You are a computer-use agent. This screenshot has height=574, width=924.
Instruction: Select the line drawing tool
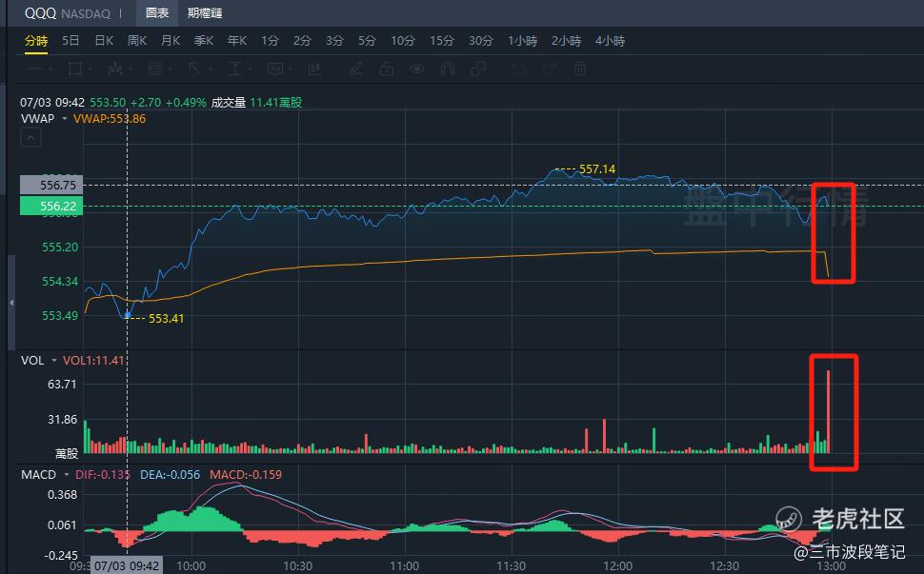pyautogui.click(x=34, y=69)
